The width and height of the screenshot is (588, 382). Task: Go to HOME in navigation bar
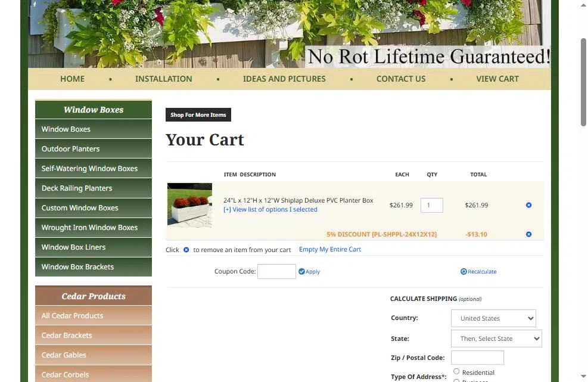click(72, 79)
